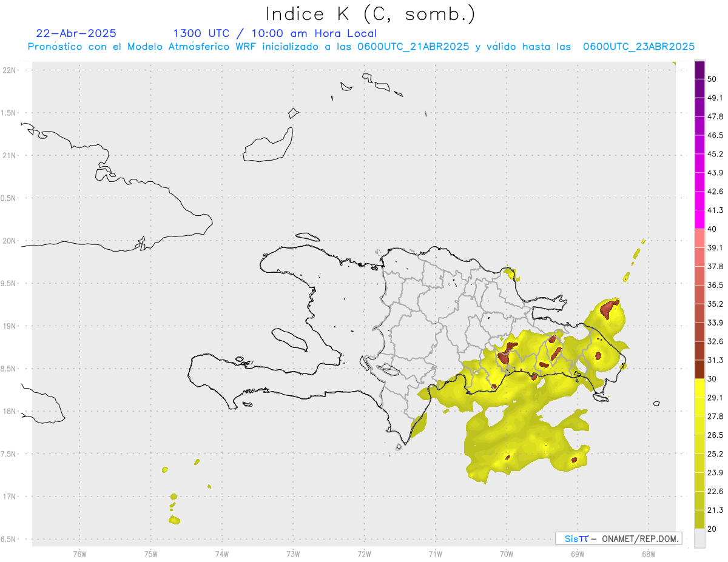The height and width of the screenshot is (562, 728).
Task: Click the colorbar value '23.9'
Action: click(x=715, y=473)
